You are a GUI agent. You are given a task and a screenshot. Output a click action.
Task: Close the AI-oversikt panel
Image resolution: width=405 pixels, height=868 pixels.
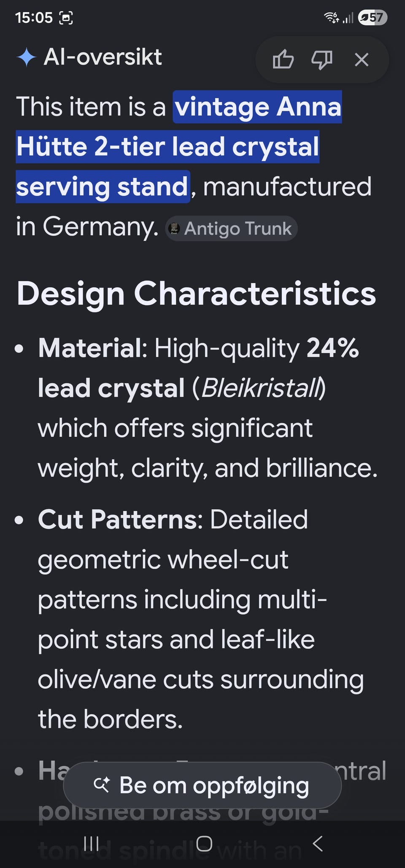362,60
